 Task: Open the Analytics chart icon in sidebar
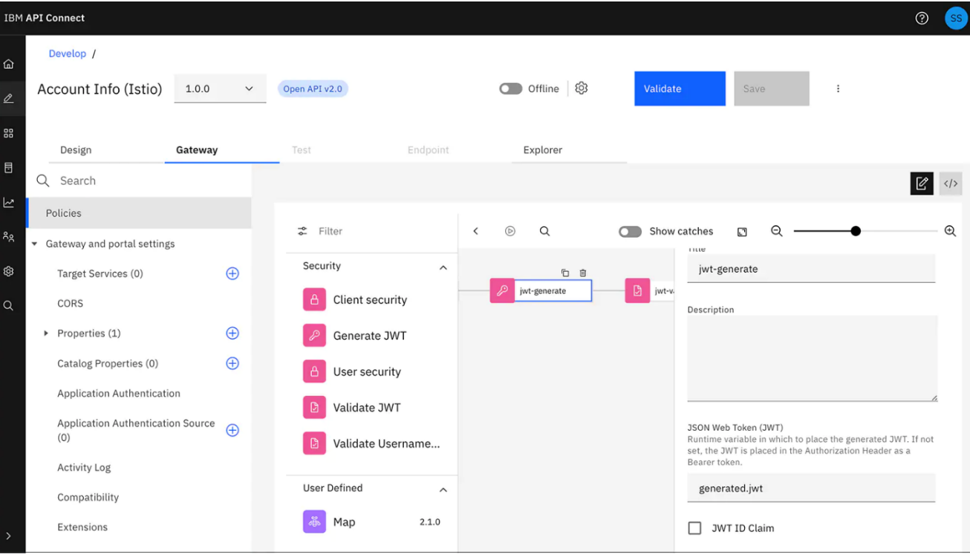9,202
